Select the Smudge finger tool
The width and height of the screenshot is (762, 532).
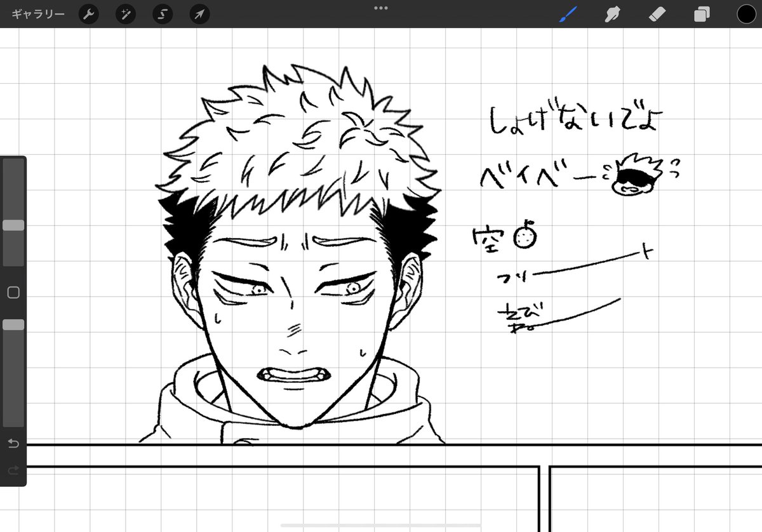coord(612,14)
